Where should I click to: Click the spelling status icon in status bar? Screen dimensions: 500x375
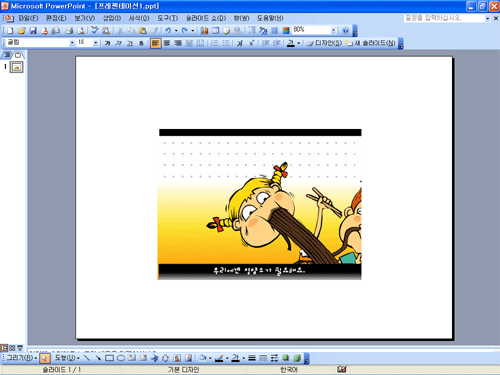click(342, 369)
